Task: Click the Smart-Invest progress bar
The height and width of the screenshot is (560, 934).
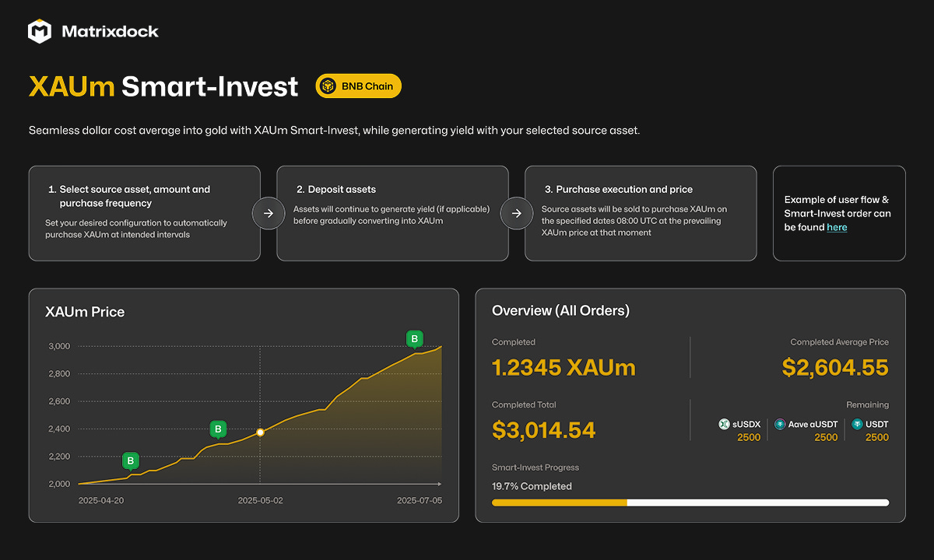Action: [x=690, y=502]
